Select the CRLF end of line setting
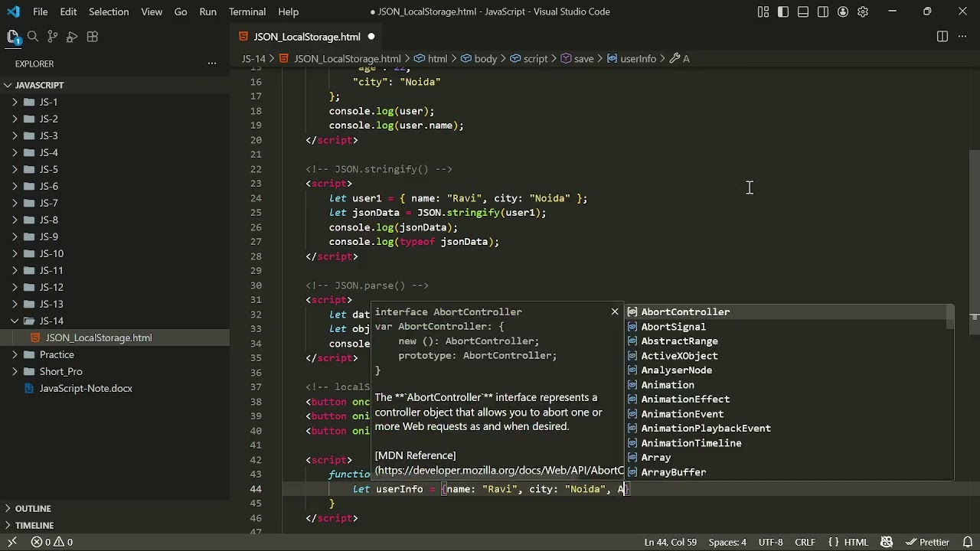Viewport: 980px width, 551px height. [x=805, y=542]
